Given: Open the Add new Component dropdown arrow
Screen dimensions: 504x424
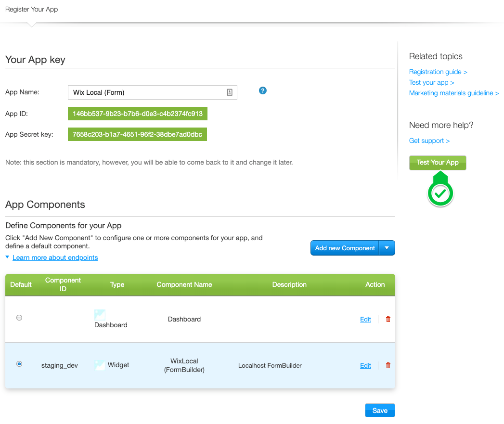Looking at the screenshot, I should pos(387,248).
